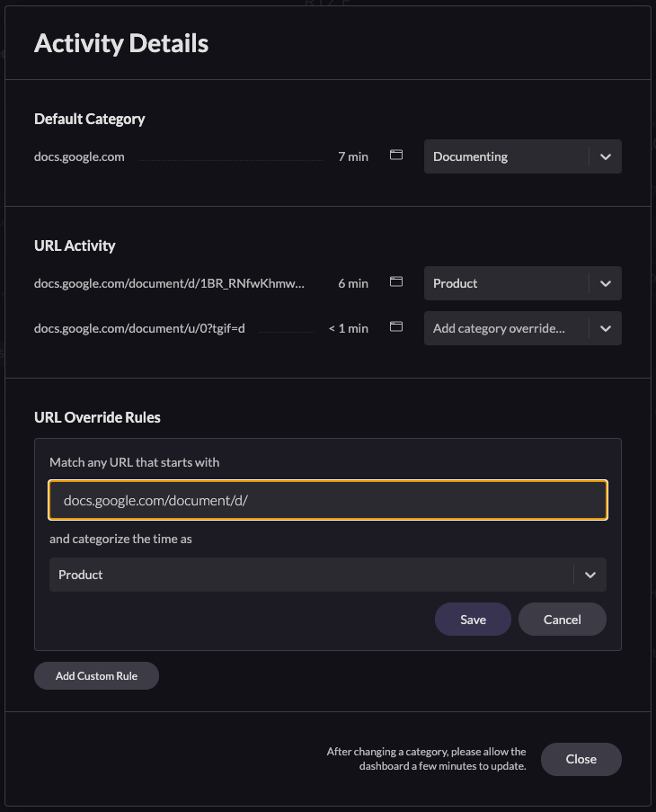Click the 7 min duration label
Screen dimensions: 656x812
[352, 156]
